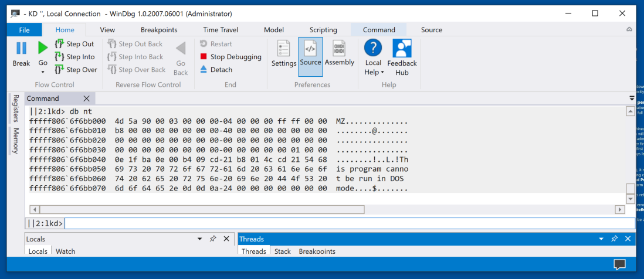Screen dimensions: 644x279
Task: Click the horizontal scrollbar thumb
Action: tap(202, 210)
